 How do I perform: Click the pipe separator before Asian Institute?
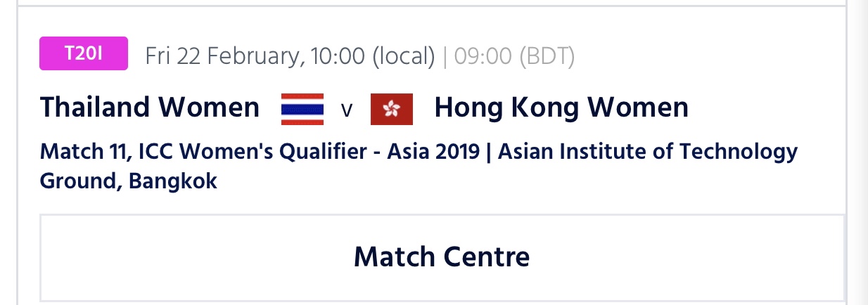pos(488,151)
